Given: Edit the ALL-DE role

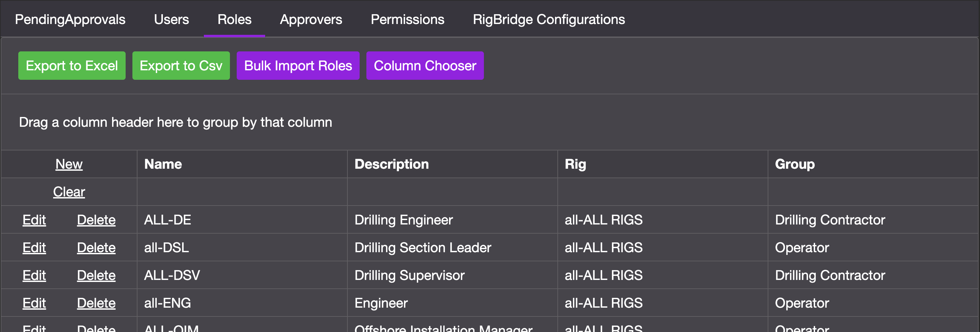Looking at the screenshot, I should point(34,219).
